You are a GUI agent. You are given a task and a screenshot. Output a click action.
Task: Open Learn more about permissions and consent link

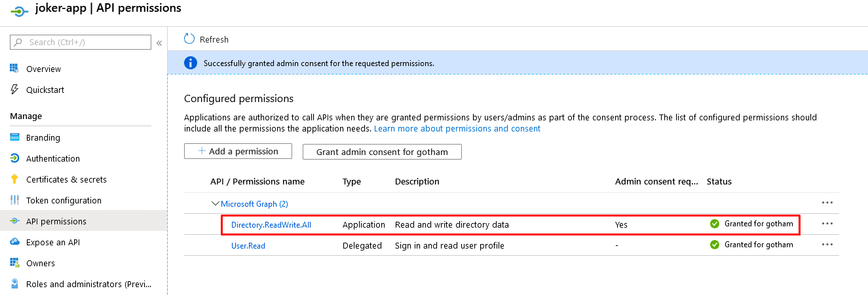tap(457, 129)
